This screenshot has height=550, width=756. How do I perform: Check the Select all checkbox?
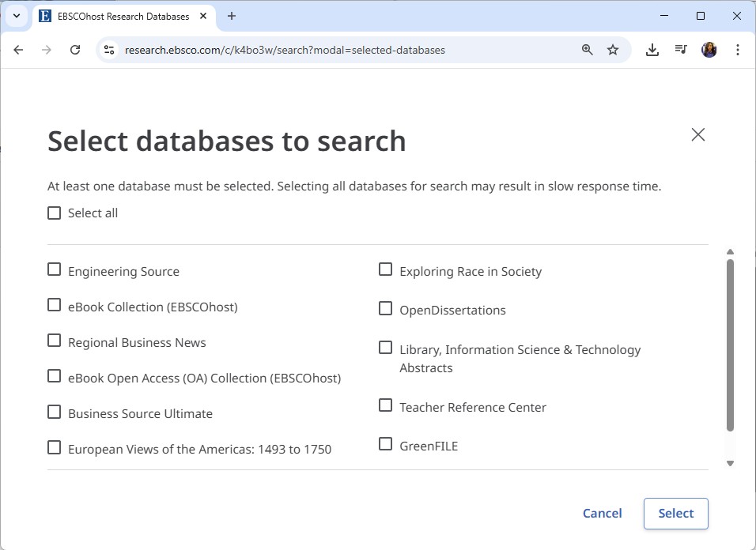point(55,213)
